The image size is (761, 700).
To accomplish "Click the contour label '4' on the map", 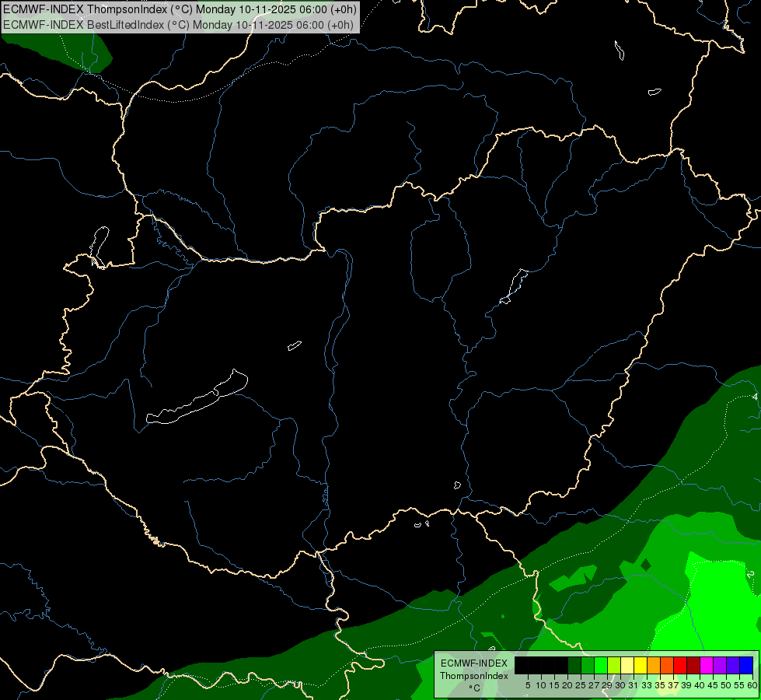I will (x=756, y=397).
